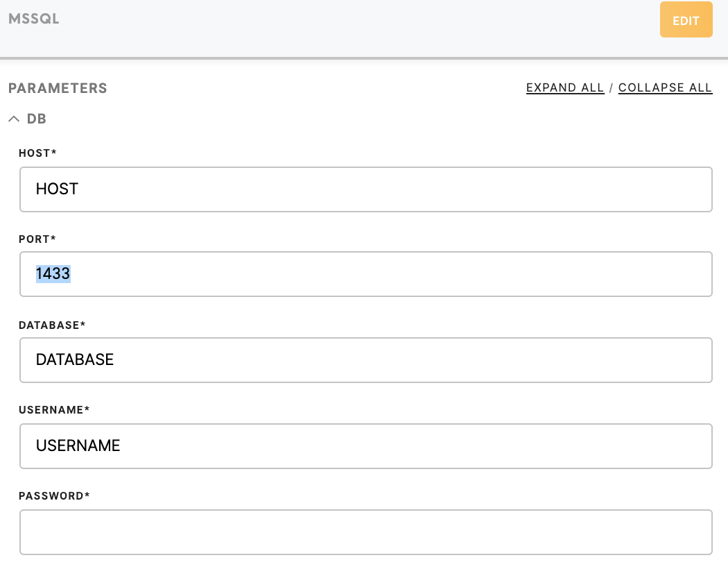This screenshot has height=569, width=728.
Task: Click the EDIT button
Action: click(x=686, y=19)
